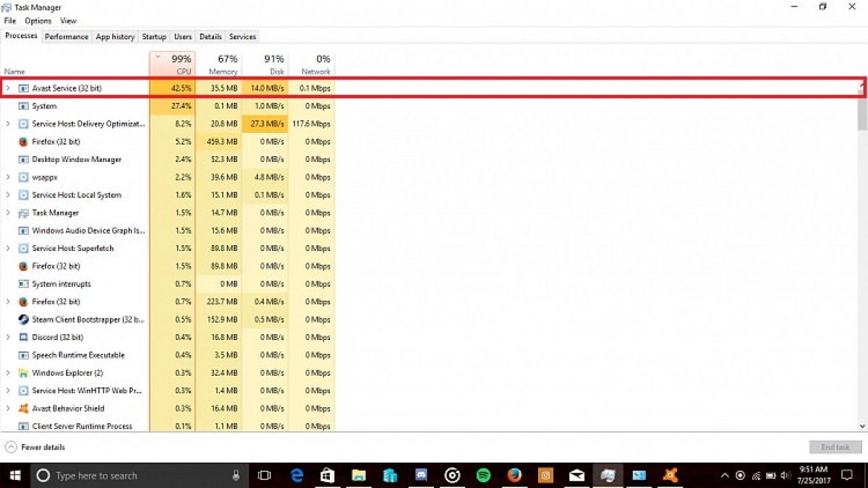This screenshot has height=488, width=868.
Task: Switch to Firefox via taskbar icon
Action: (514, 476)
